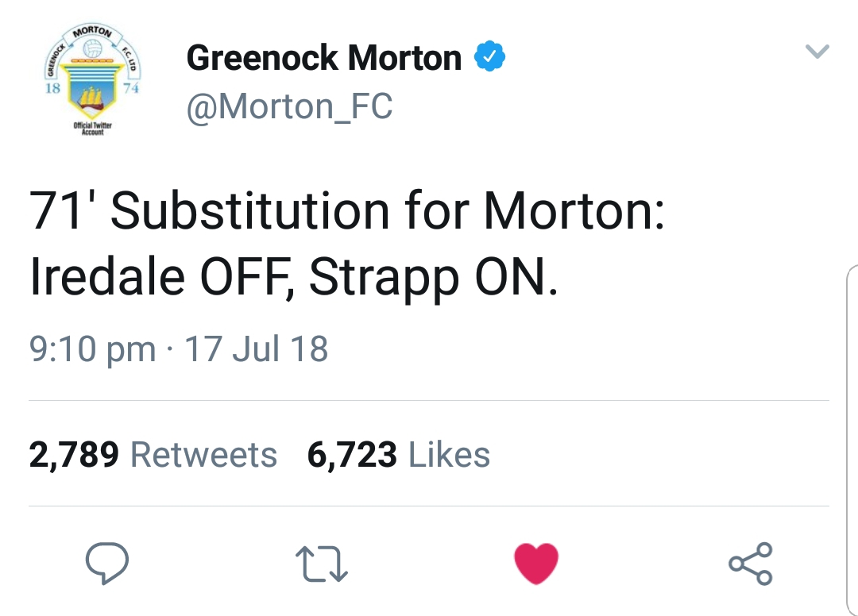Click the 'Iredale OFF, Strapp ON.' line
Screen dimensions: 858x616
(294, 277)
